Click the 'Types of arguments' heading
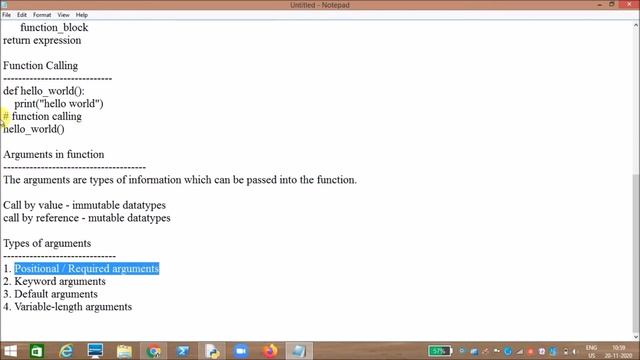This screenshot has height=360, width=640. [47, 243]
